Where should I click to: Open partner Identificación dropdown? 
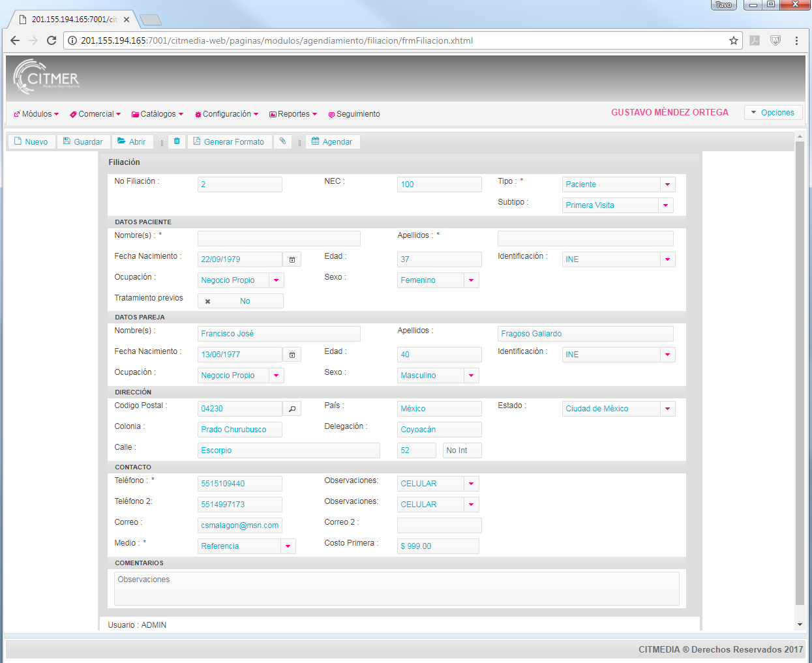pos(667,355)
